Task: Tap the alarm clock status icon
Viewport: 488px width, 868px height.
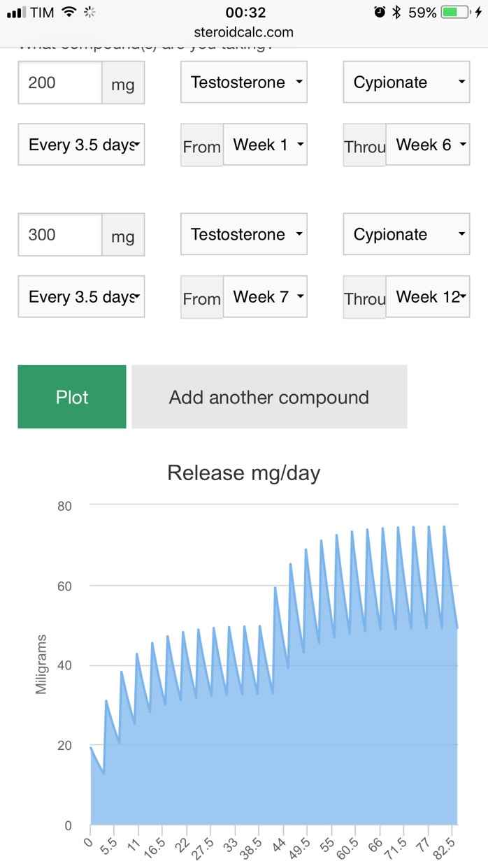Action: [380, 12]
